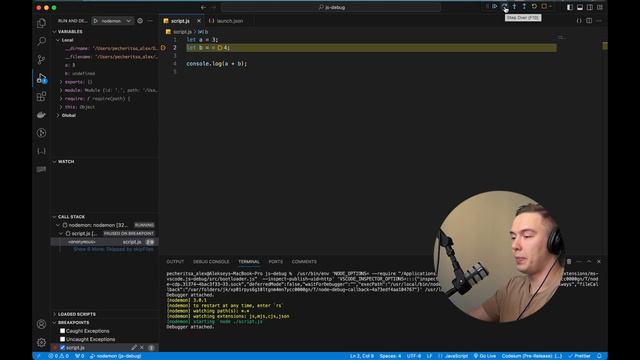Expand the this: Object variable

(61, 107)
